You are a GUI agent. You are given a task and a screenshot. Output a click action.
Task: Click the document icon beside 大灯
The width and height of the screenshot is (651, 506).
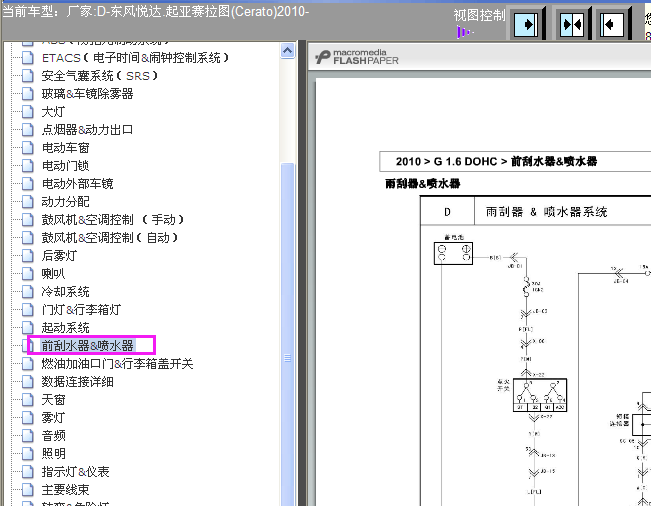27,112
